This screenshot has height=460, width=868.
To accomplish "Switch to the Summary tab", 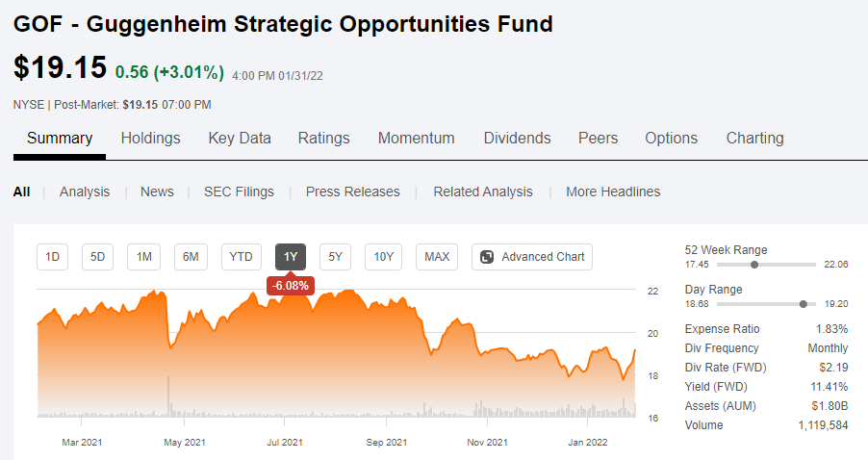I will (x=60, y=138).
